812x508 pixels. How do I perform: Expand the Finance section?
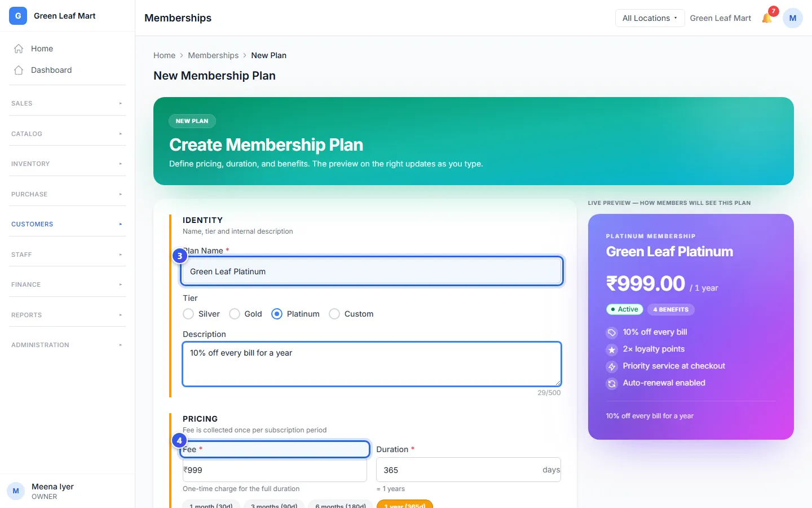tap(67, 284)
